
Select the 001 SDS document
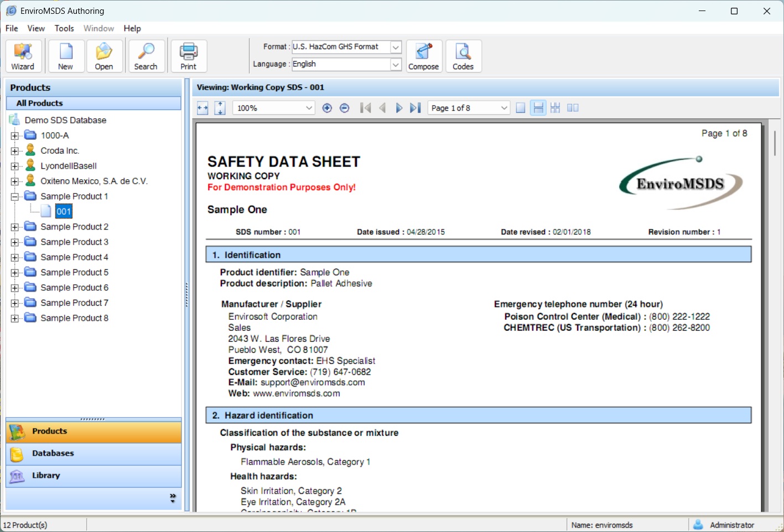[64, 211]
